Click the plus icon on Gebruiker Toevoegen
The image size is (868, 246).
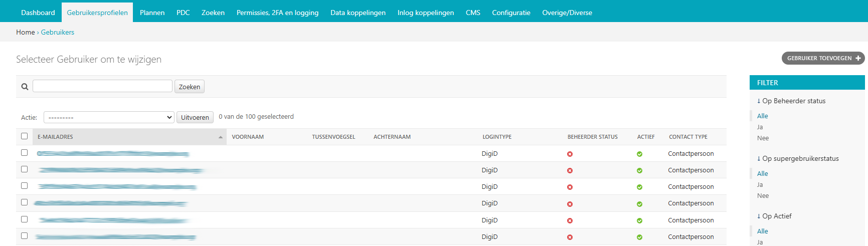(x=858, y=58)
